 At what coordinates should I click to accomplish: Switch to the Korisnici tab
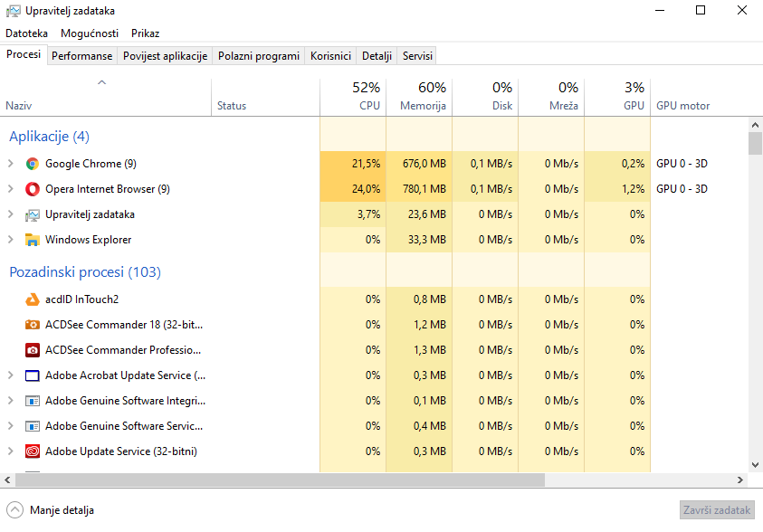coord(330,56)
